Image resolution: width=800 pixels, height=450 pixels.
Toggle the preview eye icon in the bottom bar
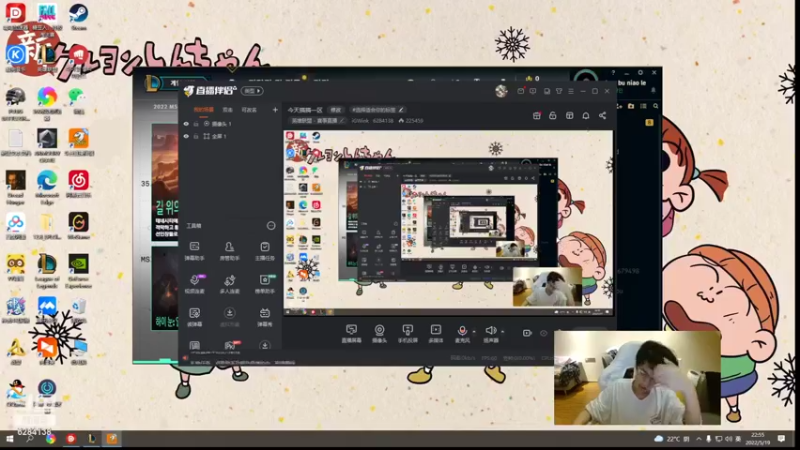pos(544,333)
